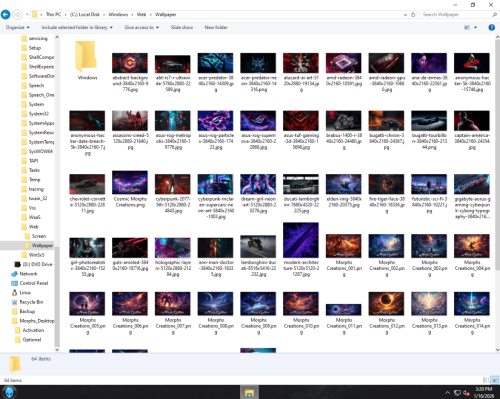Viewport: 500px width, 399px height.
Task: Select the fire-tiger-face image
Action: tap(386, 193)
